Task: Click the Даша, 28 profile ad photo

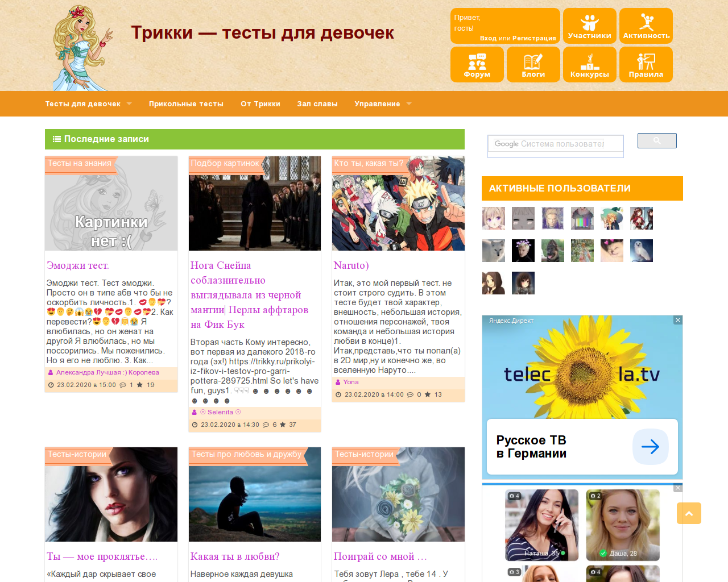Action: 623,525
